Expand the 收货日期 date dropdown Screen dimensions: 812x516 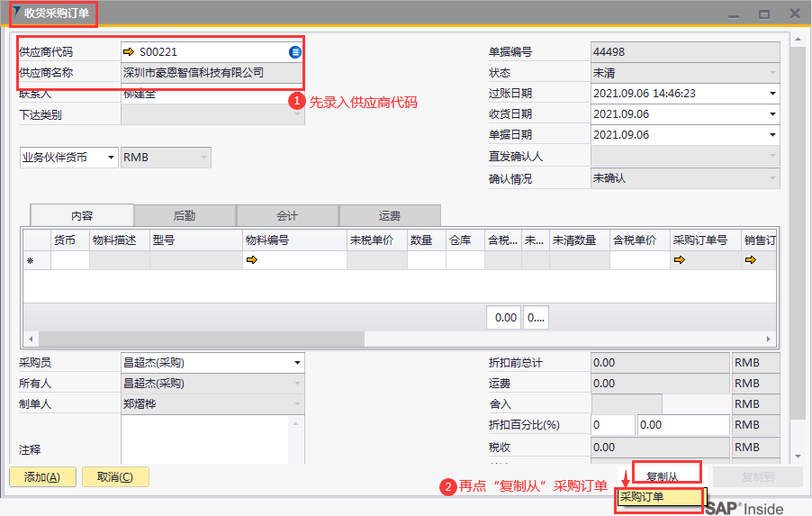point(772,114)
